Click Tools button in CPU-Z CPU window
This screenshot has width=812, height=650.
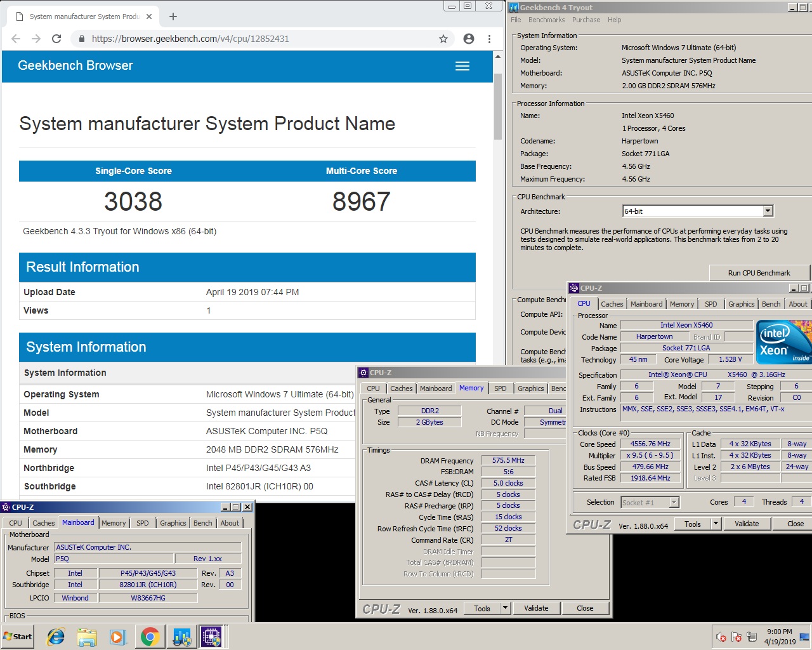(693, 524)
